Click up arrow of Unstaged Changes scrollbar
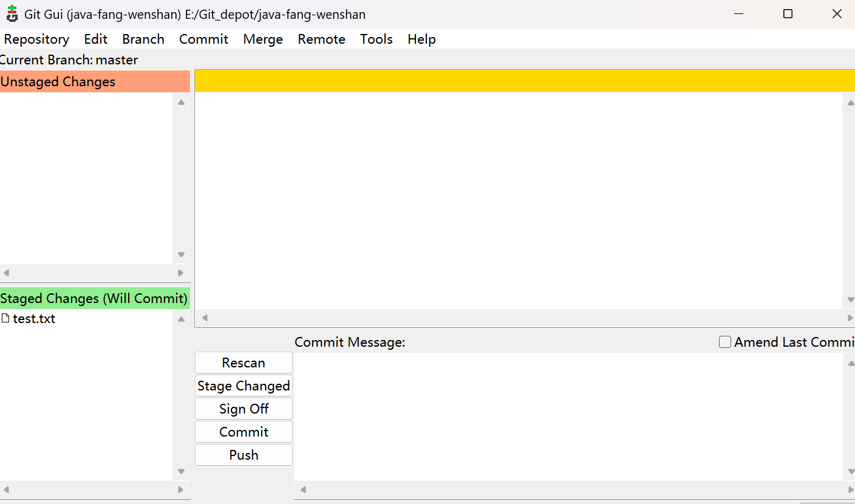This screenshot has height=504, width=855. coord(181,102)
